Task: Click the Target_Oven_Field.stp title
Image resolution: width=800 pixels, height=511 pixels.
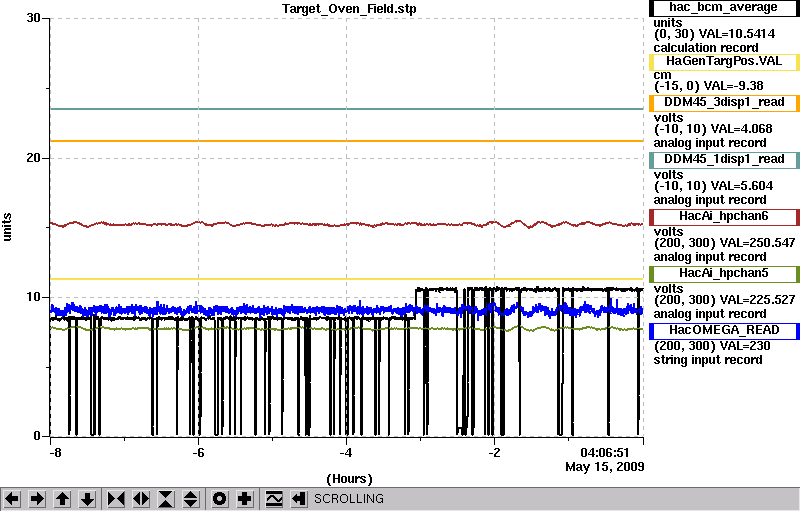Action: coord(349,9)
